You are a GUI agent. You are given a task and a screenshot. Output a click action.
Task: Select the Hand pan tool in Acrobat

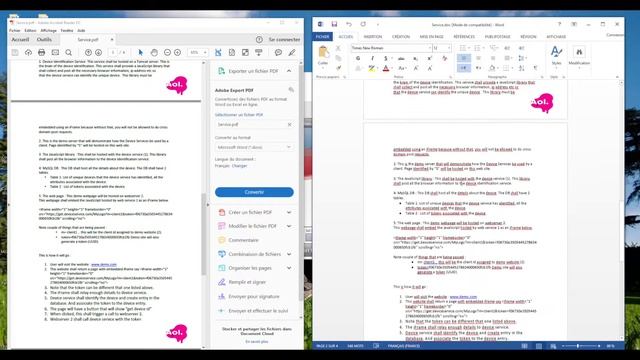pos(154,52)
